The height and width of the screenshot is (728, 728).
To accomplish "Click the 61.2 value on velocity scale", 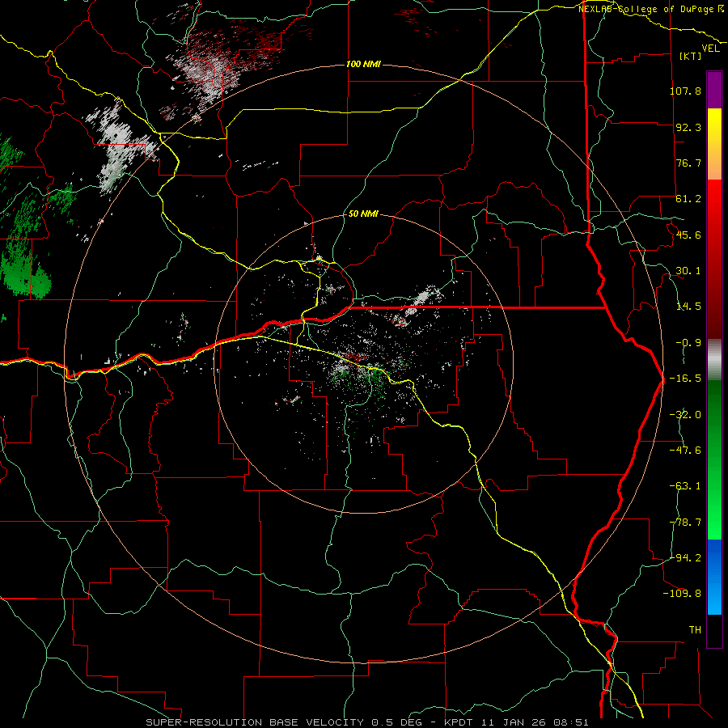I will pos(688,198).
